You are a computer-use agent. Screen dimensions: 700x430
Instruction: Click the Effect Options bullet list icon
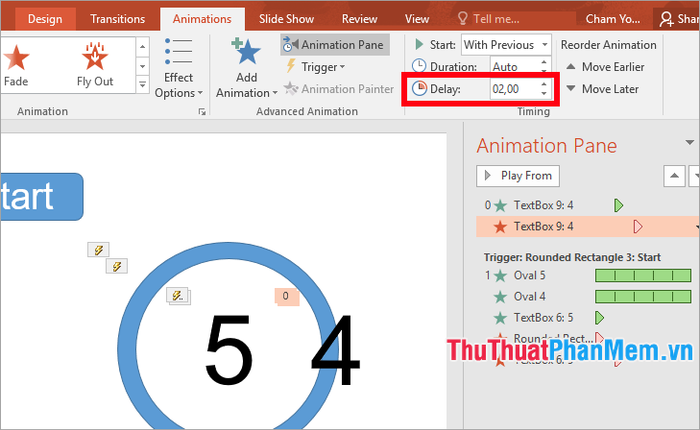pos(179,52)
